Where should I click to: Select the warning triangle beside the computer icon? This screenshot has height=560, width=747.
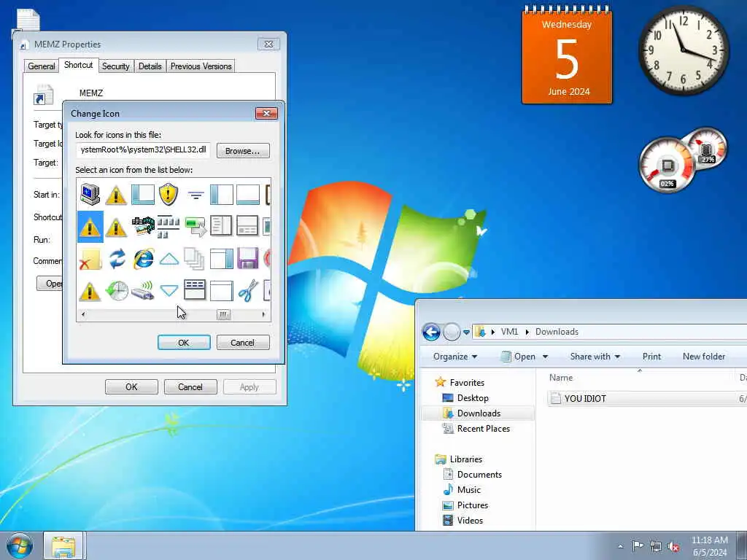[116, 195]
